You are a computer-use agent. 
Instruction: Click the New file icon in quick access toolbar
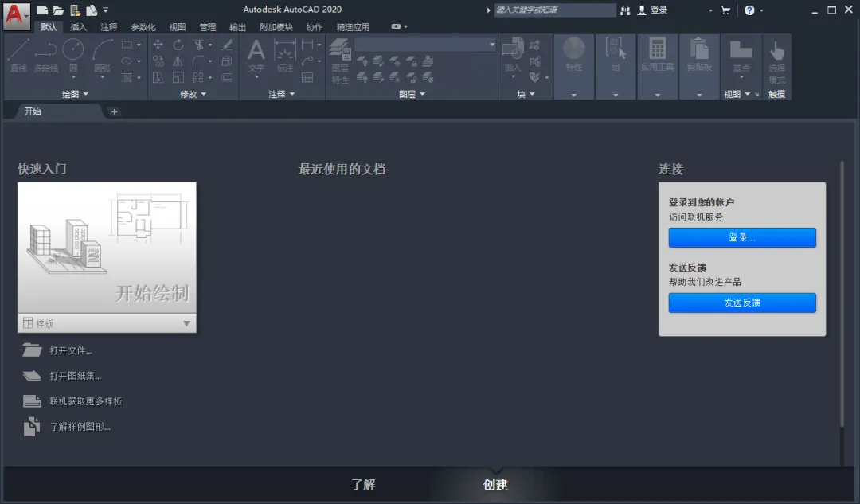(42, 10)
